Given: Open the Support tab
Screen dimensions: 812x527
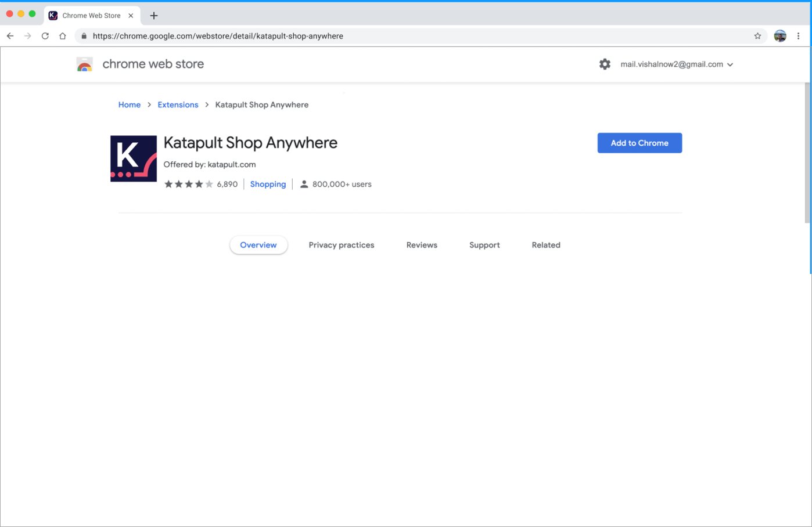Looking at the screenshot, I should pyautogui.click(x=484, y=245).
